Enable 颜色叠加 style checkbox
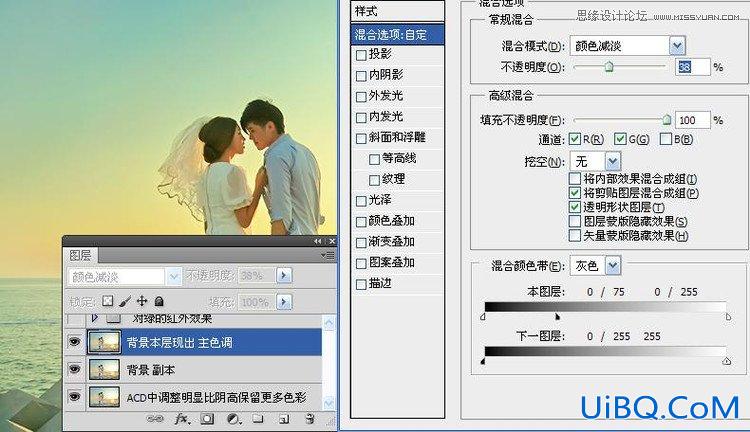750x432 pixels. click(361, 222)
